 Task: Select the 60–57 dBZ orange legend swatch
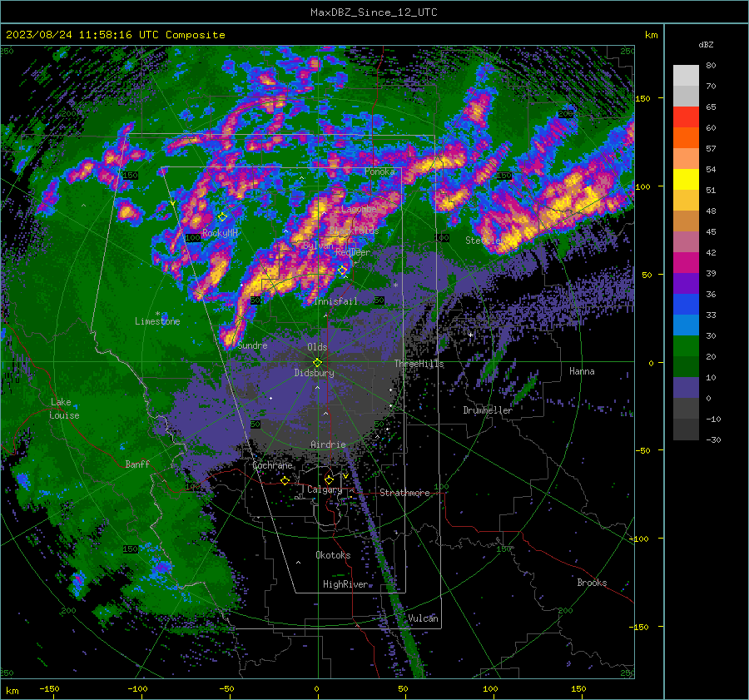pos(686,138)
